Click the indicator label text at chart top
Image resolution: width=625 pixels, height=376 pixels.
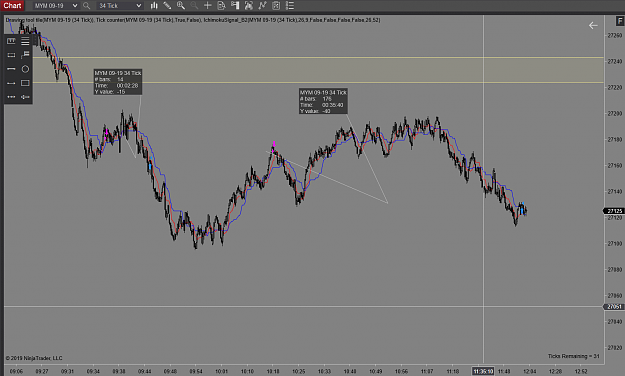coord(193,20)
